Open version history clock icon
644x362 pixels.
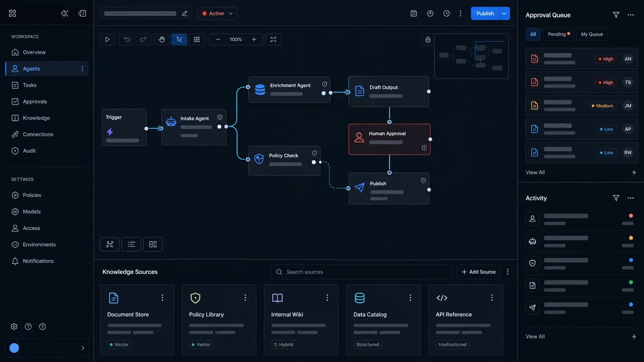(446, 13)
